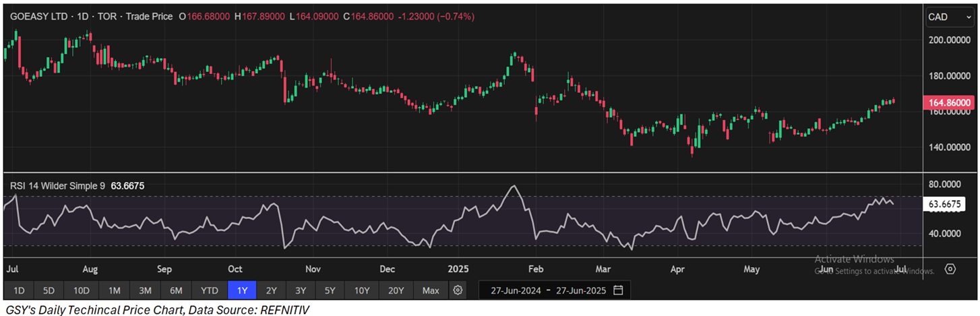Screen dimensions: 980x316
Task: Switch to the 6M range
Action: click(x=176, y=290)
